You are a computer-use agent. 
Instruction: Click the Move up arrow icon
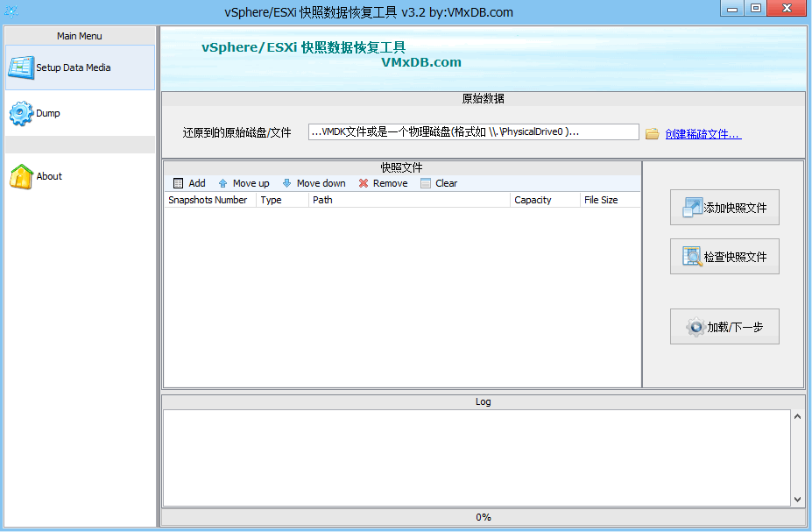pos(222,183)
